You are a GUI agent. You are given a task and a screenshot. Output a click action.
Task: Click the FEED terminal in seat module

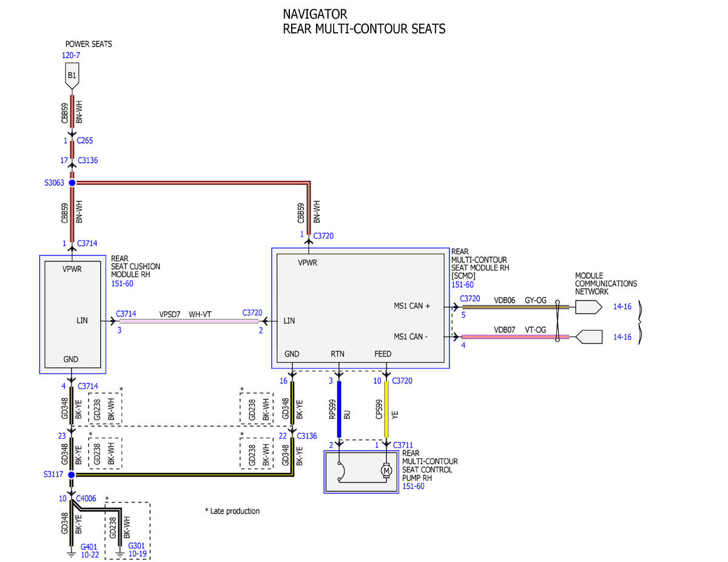(x=383, y=354)
